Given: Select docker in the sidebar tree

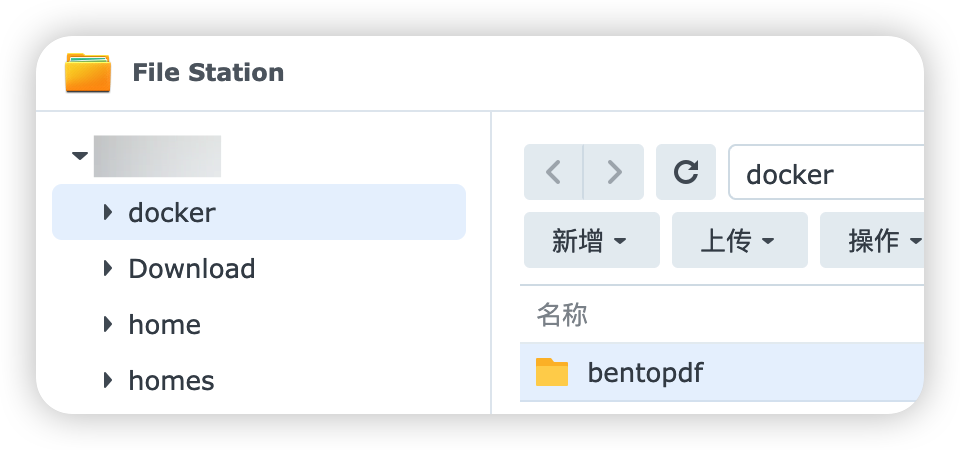Looking at the screenshot, I should (172, 212).
